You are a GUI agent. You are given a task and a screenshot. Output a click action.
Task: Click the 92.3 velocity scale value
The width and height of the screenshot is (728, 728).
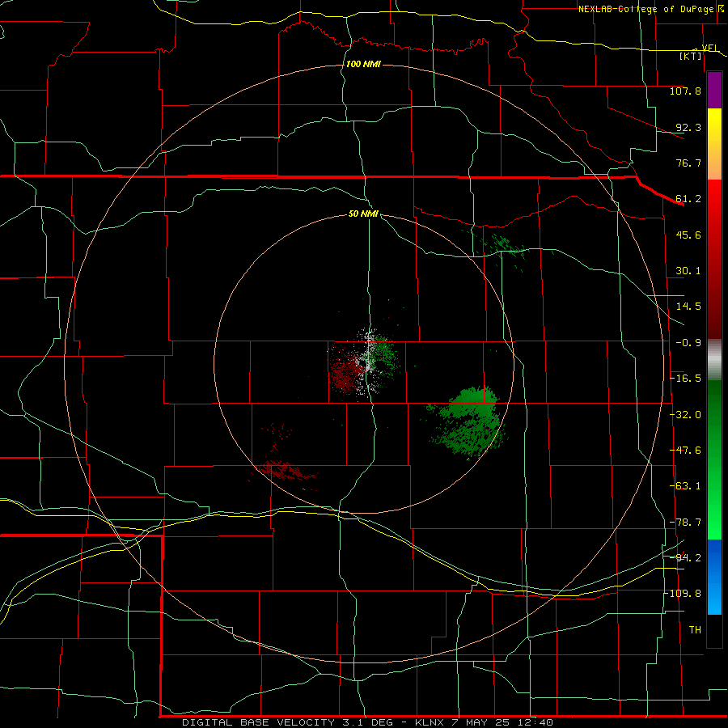(x=688, y=127)
